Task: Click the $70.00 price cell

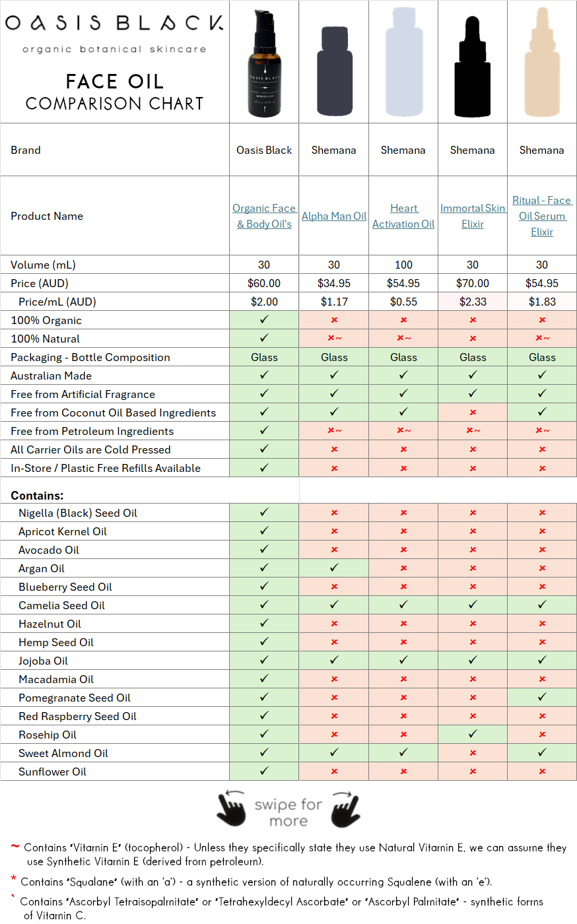Action: pyautogui.click(x=473, y=283)
